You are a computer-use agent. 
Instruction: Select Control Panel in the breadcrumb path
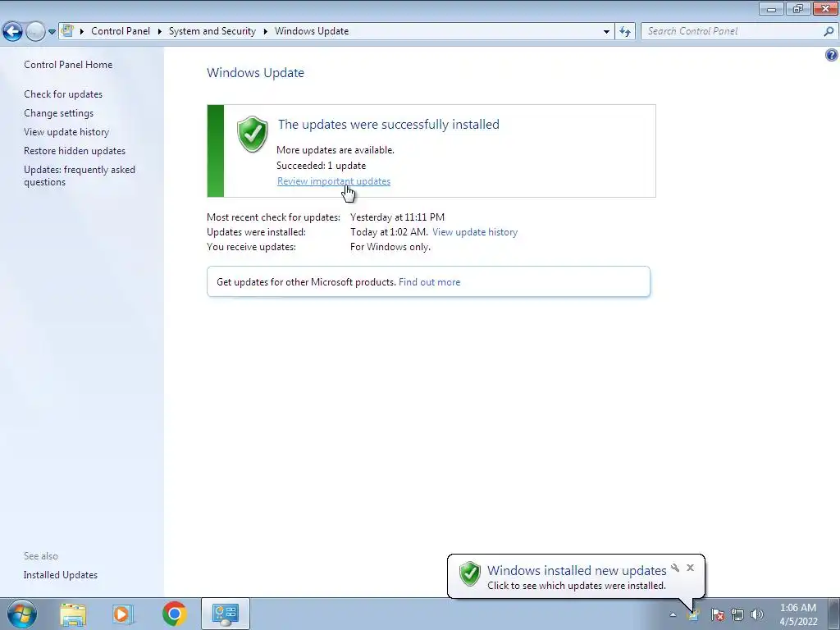point(121,31)
